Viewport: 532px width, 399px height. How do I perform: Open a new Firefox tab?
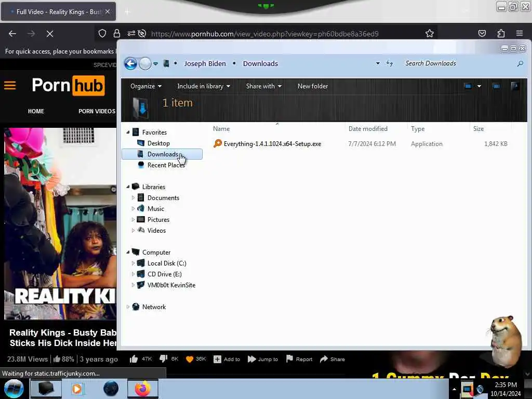(127, 12)
